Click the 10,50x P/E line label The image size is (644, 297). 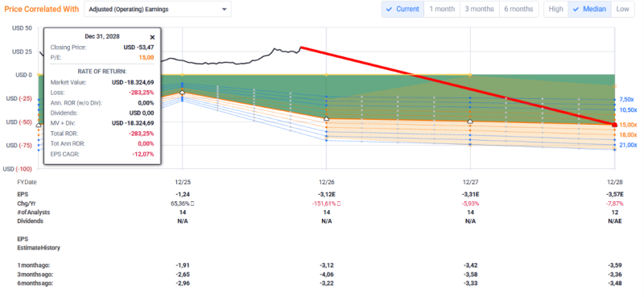point(628,110)
